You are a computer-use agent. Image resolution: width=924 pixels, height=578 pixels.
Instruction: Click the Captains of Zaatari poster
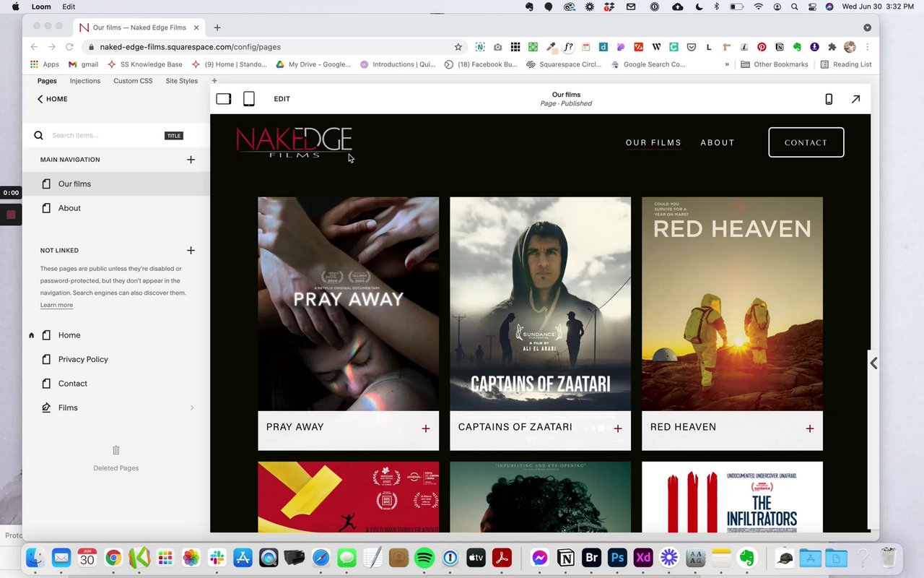pyautogui.click(x=541, y=304)
